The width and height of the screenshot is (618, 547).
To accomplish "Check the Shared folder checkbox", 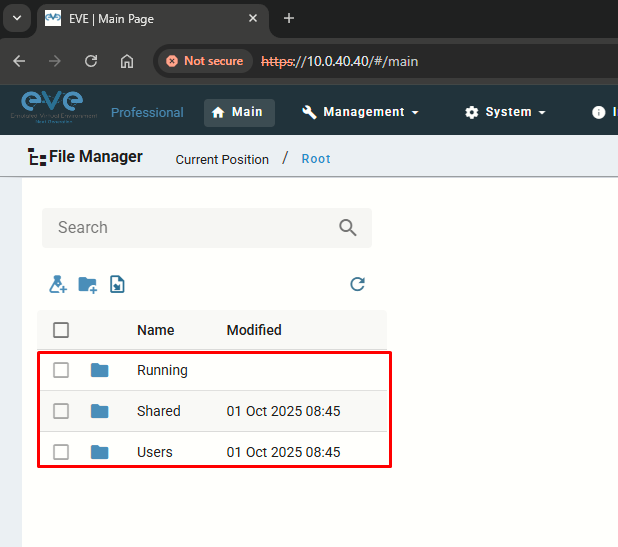I will (x=61, y=411).
